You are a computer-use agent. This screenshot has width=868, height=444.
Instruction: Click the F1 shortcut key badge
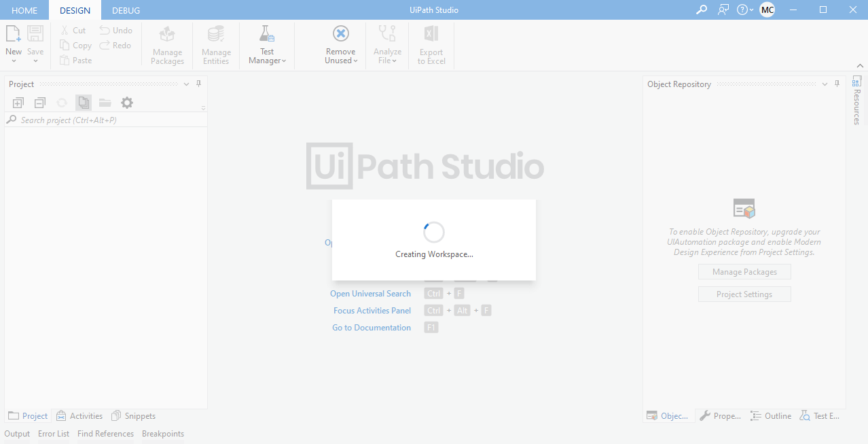pos(431,328)
